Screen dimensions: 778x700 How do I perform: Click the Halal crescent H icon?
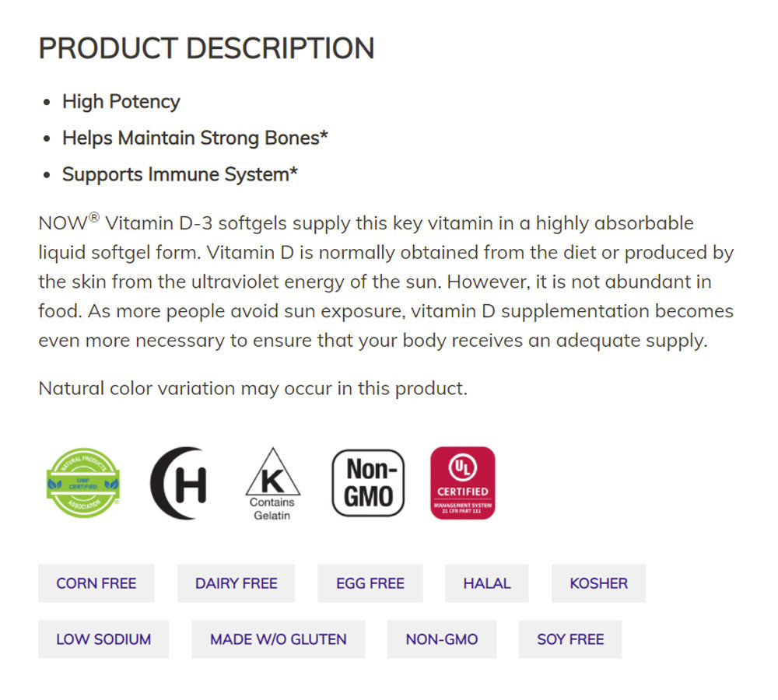pos(178,483)
